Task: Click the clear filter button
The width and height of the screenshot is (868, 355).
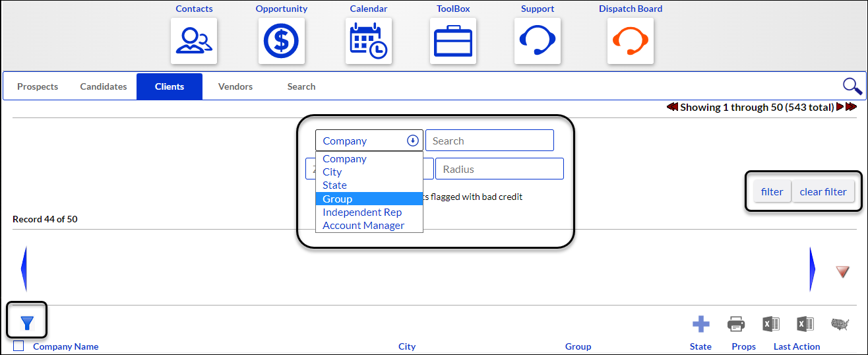Action: pyautogui.click(x=823, y=191)
